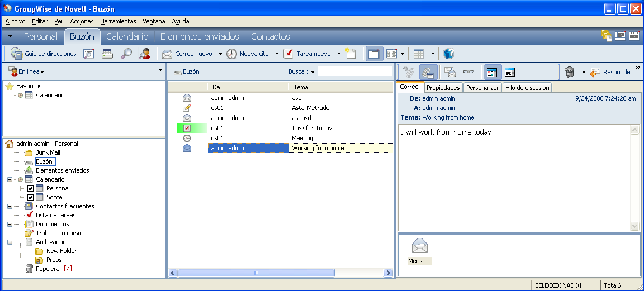The image size is (644, 291).
Task: Expand the Documentos tree node
Action: (10, 224)
